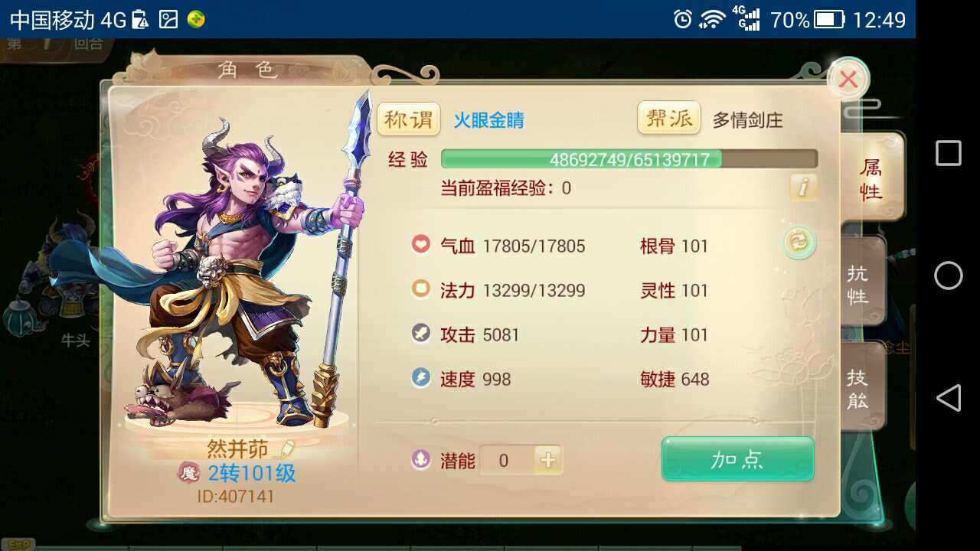980x551 pixels.
Task: Tap the 攻击 attack sword icon
Action: 420,334
